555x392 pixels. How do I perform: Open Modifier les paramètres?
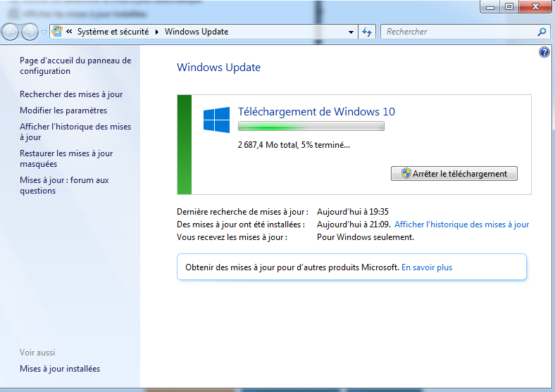pyautogui.click(x=63, y=110)
